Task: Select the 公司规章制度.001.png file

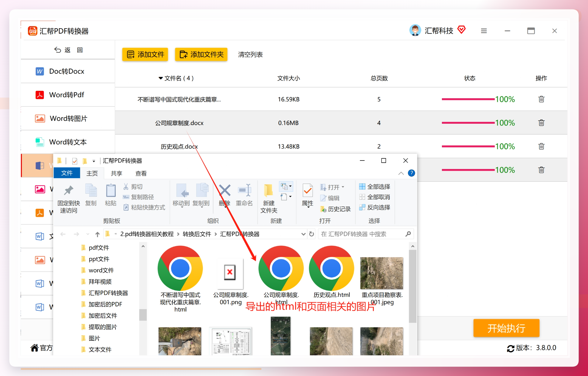Action: coord(231,281)
